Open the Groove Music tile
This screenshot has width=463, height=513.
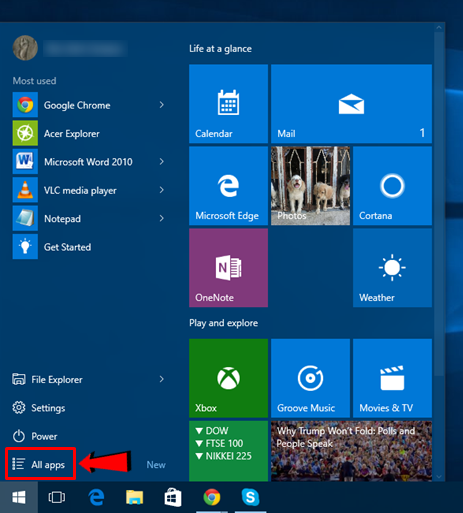pos(310,378)
